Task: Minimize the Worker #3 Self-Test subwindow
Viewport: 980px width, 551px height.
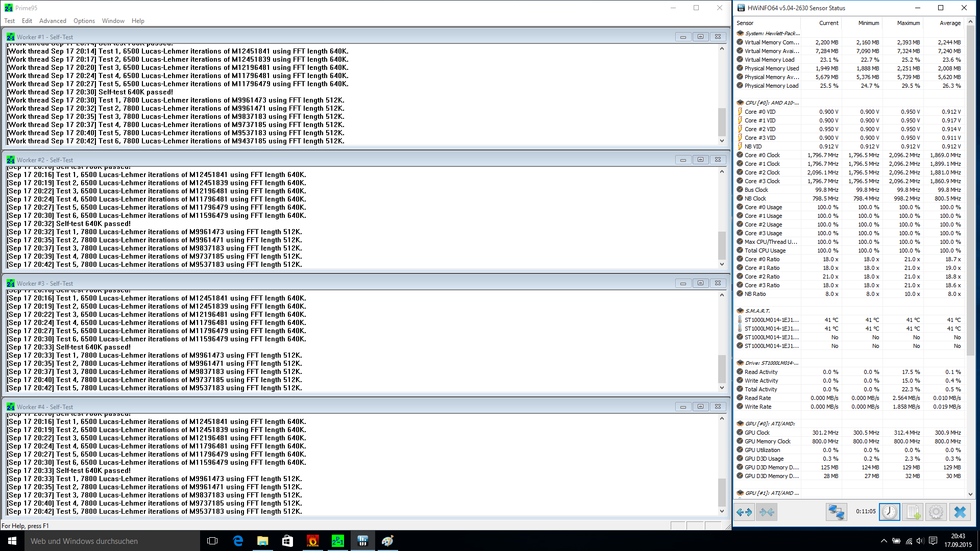Action: click(683, 283)
